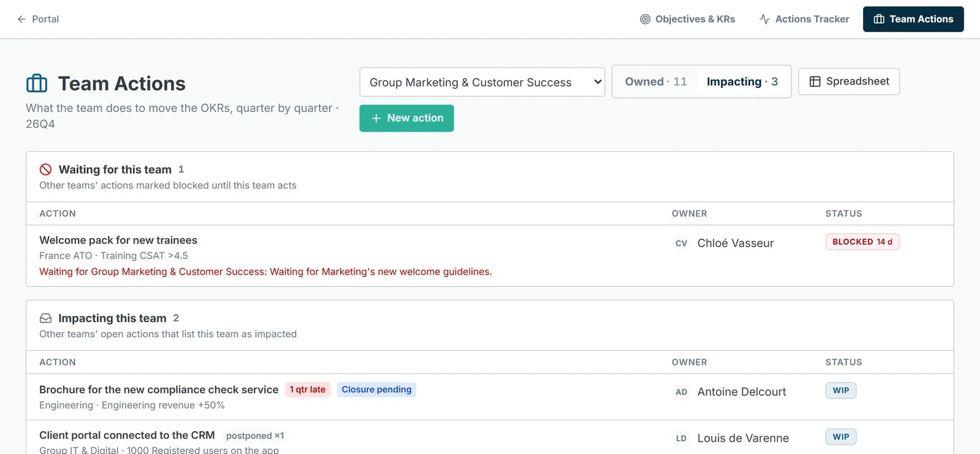Click owner name Antoine Delcourt
The image size is (980, 454).
[742, 392]
